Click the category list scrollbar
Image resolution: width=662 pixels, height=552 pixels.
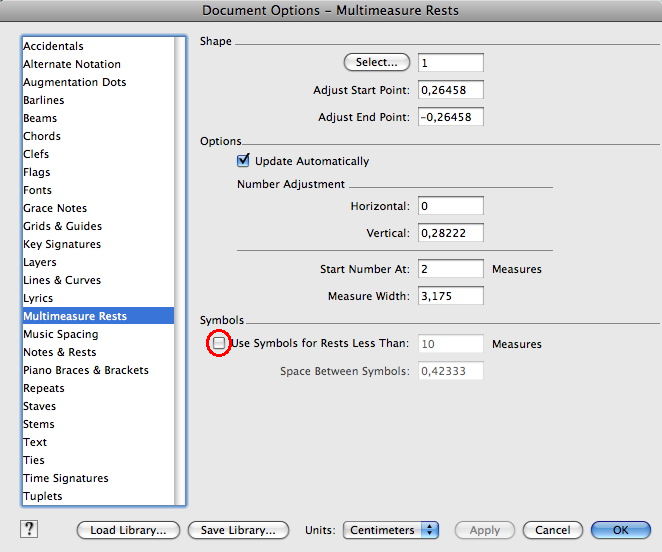click(x=181, y=270)
